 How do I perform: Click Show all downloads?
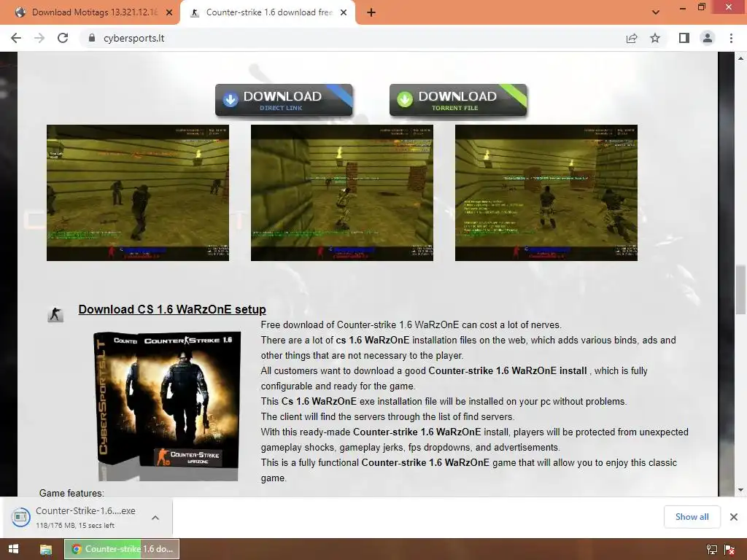point(692,517)
